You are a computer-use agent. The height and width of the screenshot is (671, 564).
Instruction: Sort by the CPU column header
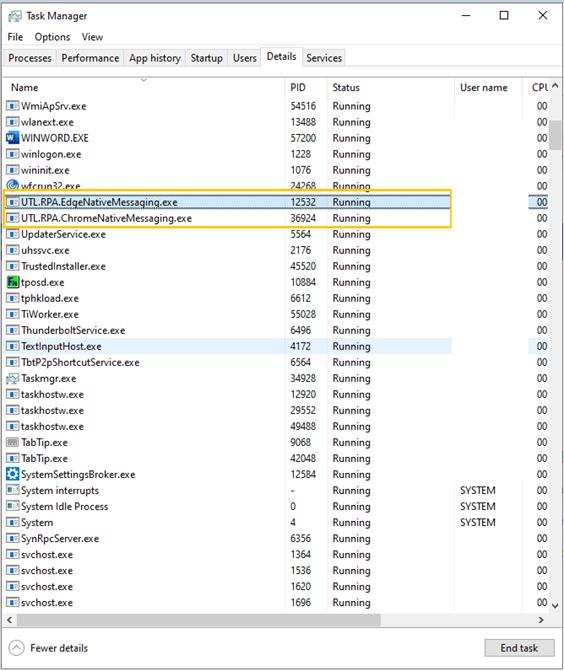point(536,87)
